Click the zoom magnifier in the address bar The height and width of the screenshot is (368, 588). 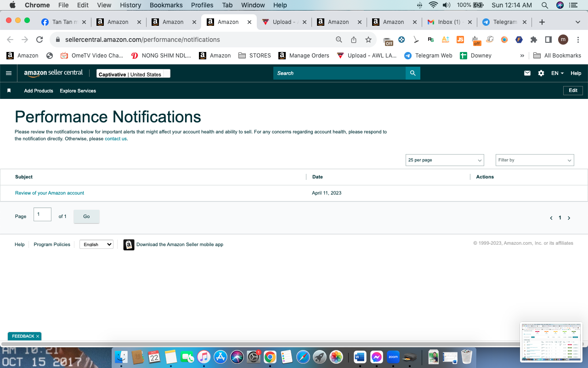coord(339,40)
